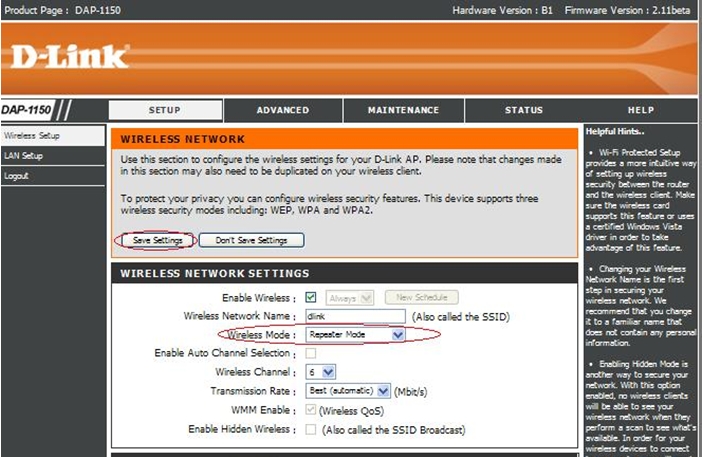Screen dimensions: 704x457
Task: Go to the STATUS tab
Action: tap(523, 110)
